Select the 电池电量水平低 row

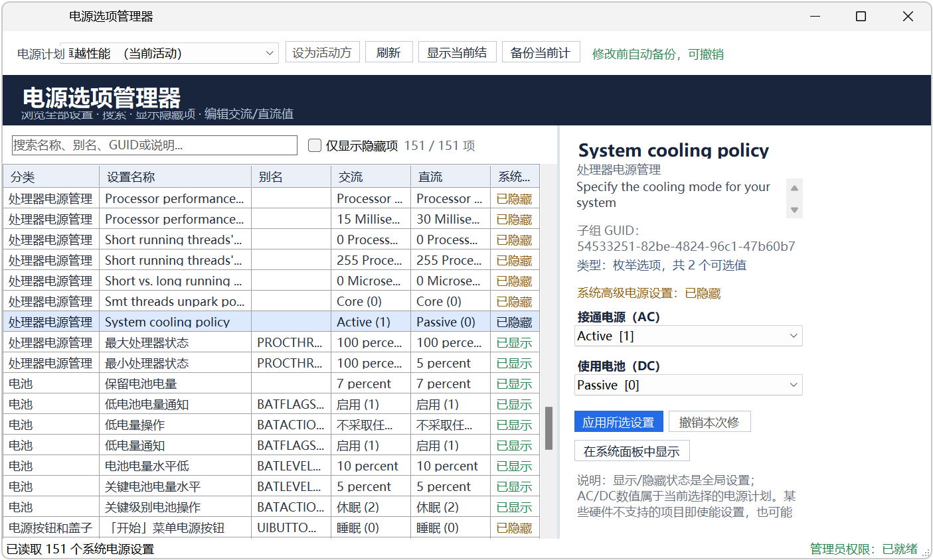pyautogui.click(x=271, y=466)
